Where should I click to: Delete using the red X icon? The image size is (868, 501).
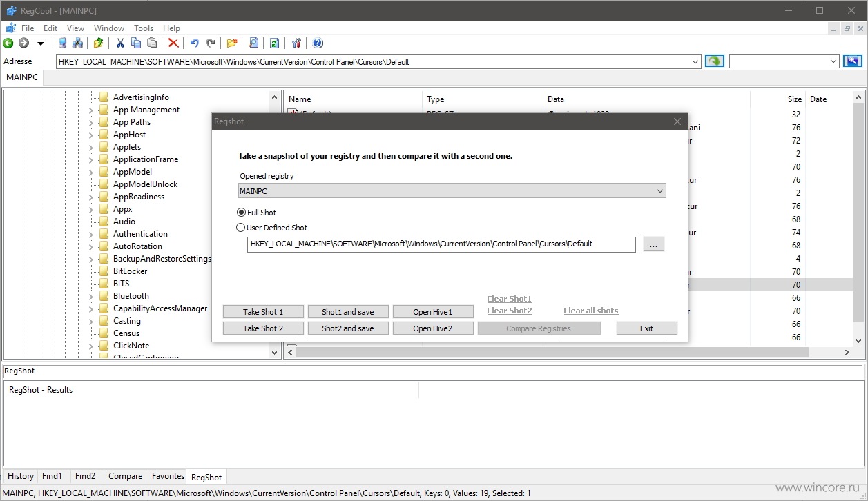(x=173, y=43)
